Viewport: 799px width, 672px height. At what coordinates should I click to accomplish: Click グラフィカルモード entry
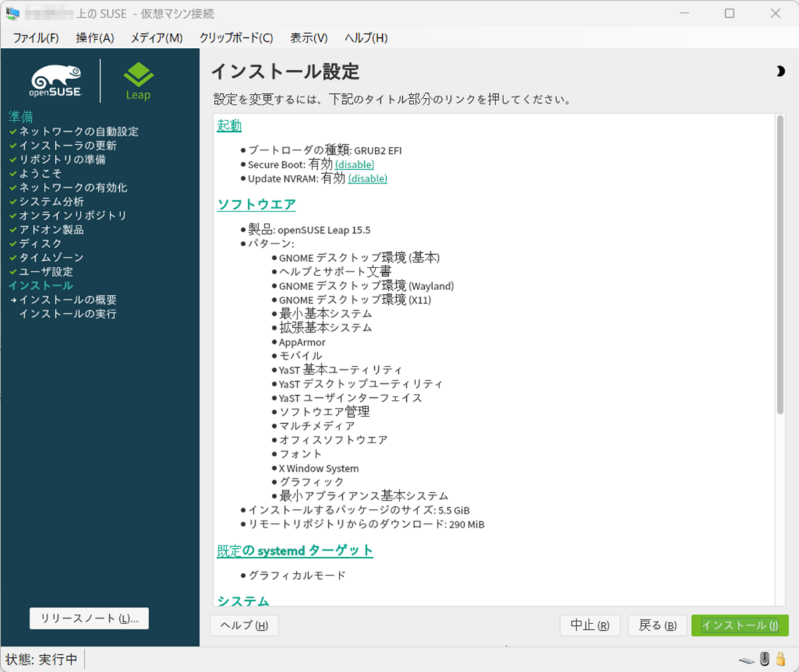pyautogui.click(x=297, y=575)
